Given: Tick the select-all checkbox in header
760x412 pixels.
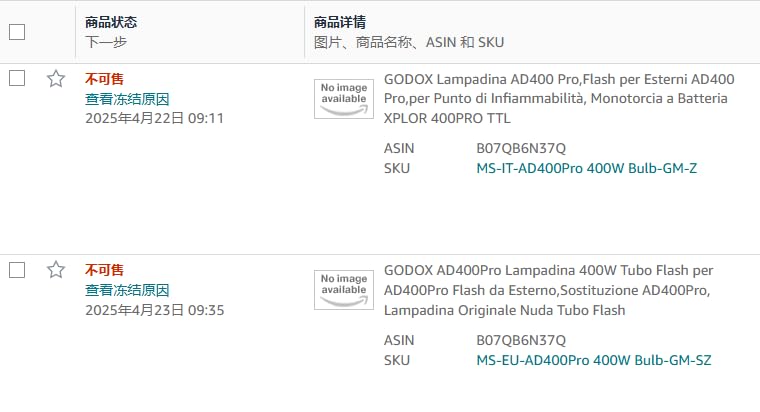Looking at the screenshot, I should [x=17, y=32].
